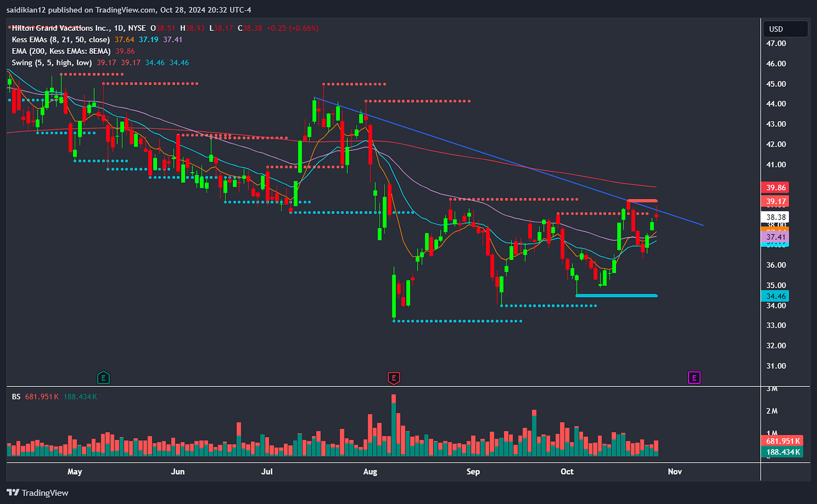Click the red 39.86 price axis label

(x=776, y=188)
